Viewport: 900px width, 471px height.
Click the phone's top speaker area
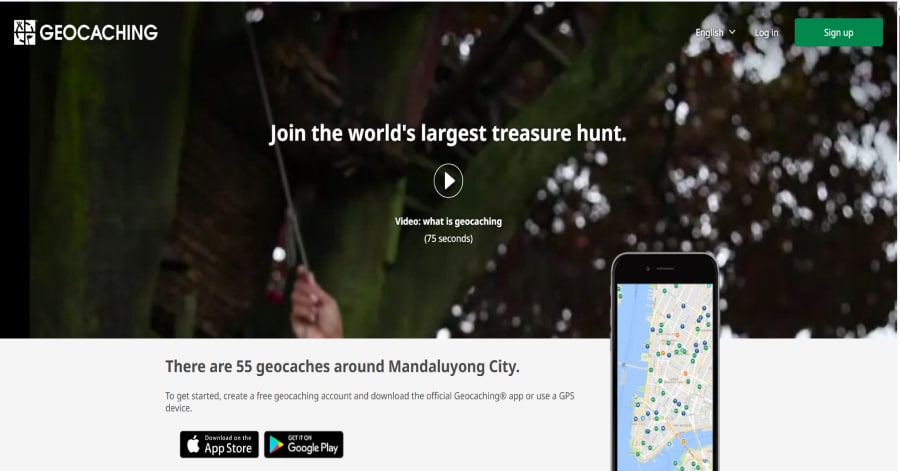point(665,268)
